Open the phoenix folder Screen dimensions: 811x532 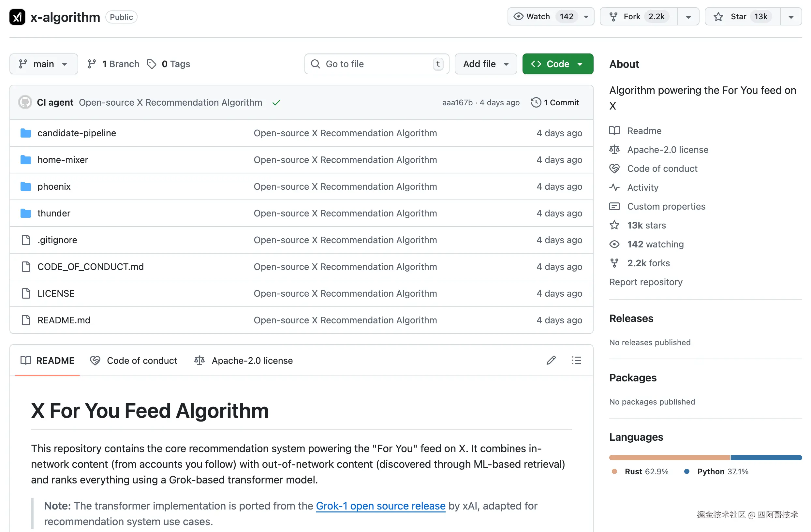54,186
